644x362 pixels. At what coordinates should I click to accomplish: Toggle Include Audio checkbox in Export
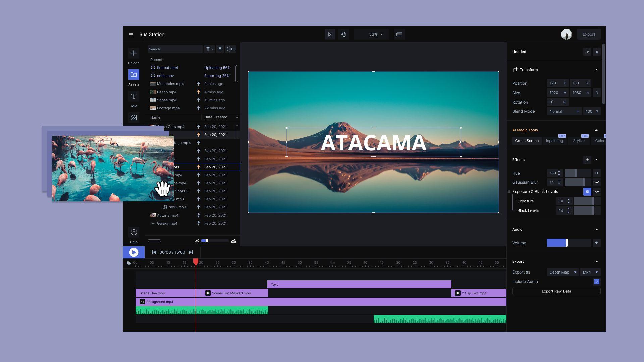click(597, 282)
